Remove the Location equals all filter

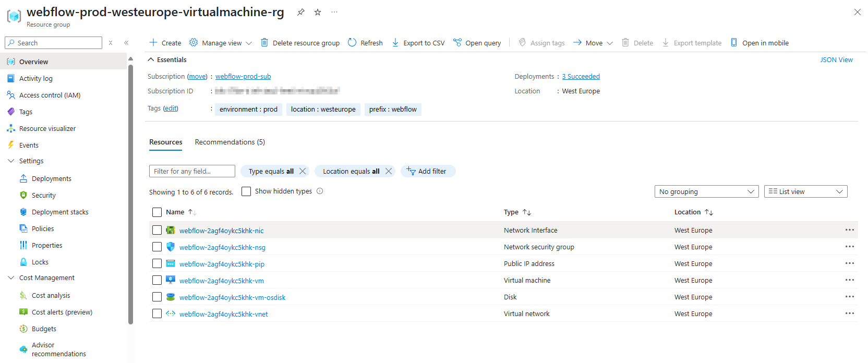(x=389, y=171)
